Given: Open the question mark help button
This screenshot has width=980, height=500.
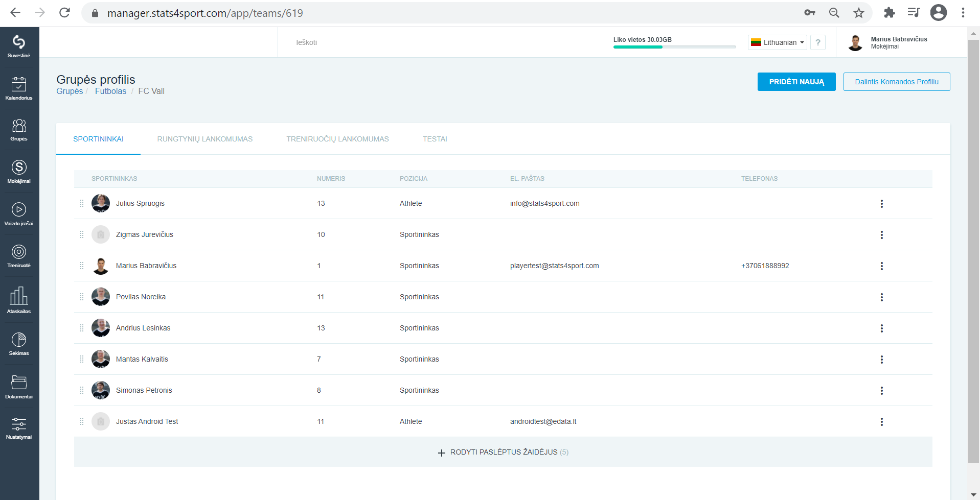Looking at the screenshot, I should point(818,42).
